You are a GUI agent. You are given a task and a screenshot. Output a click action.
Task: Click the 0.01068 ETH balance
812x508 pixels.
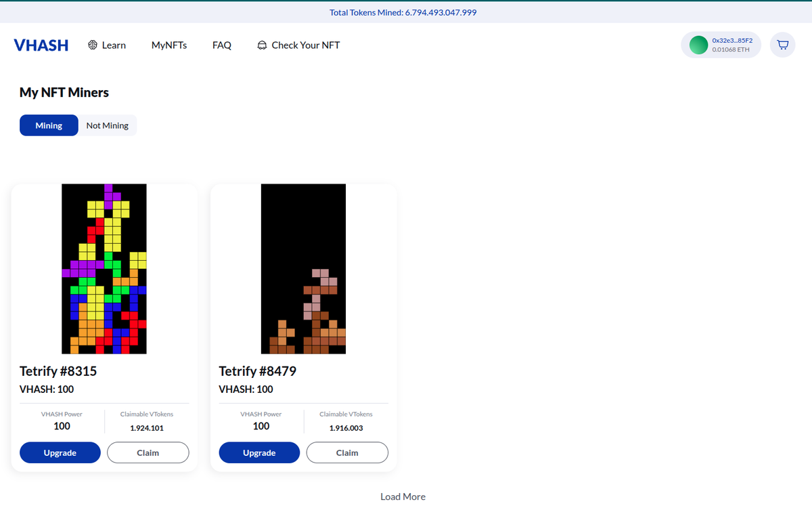click(x=731, y=49)
